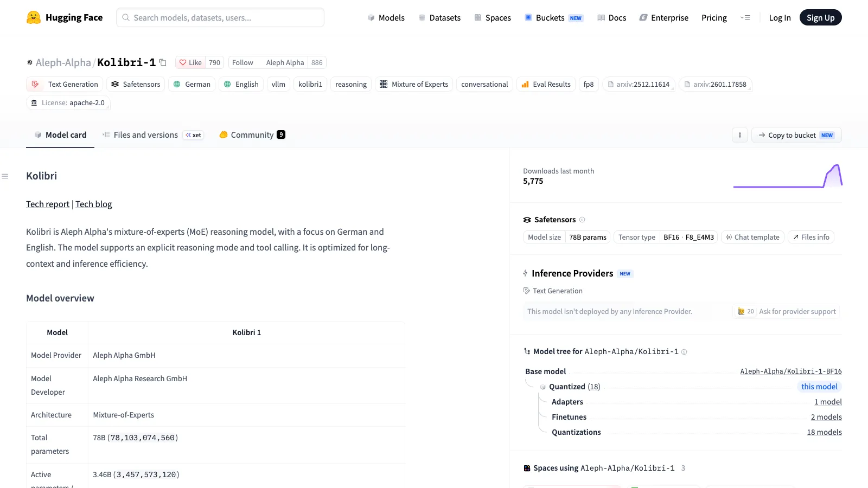Go to the Spaces page
The height and width of the screenshot is (488, 868).
493,17
